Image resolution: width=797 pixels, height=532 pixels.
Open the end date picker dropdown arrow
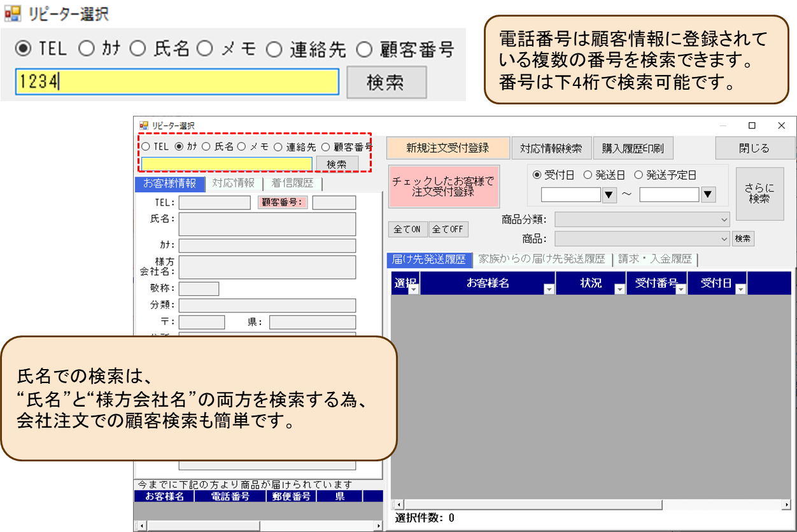click(x=708, y=195)
